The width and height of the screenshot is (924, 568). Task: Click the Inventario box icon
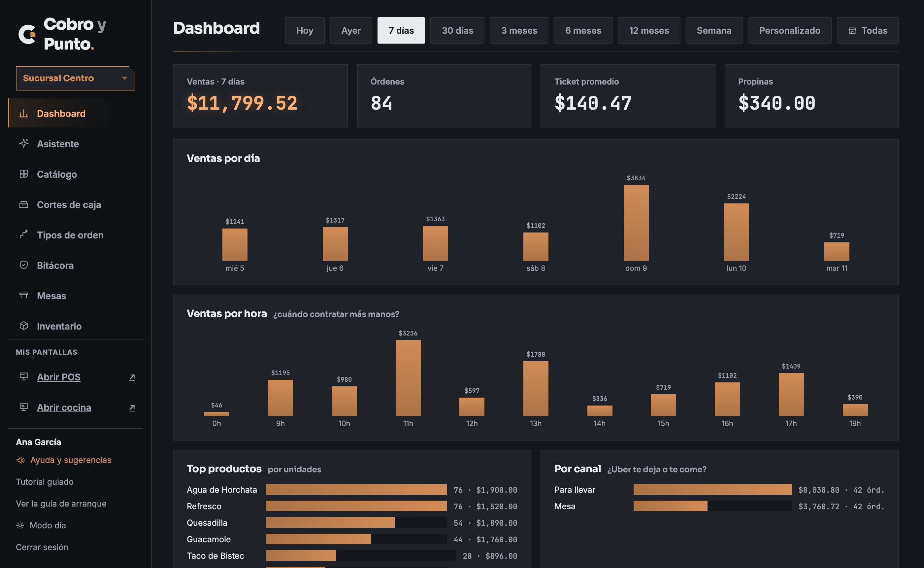[24, 326]
